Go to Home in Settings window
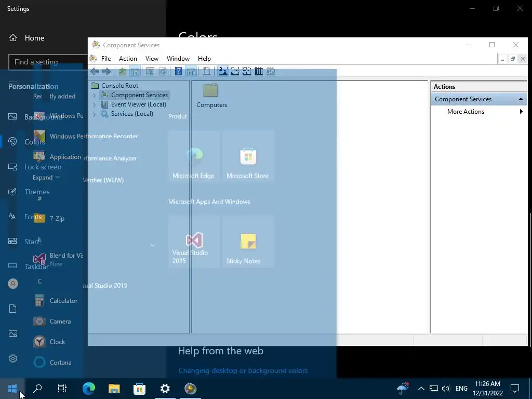532x399 pixels. pos(26,38)
